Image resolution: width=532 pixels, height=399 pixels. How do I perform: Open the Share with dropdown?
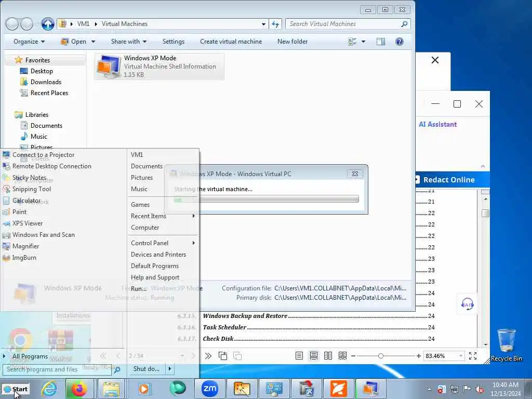point(129,42)
